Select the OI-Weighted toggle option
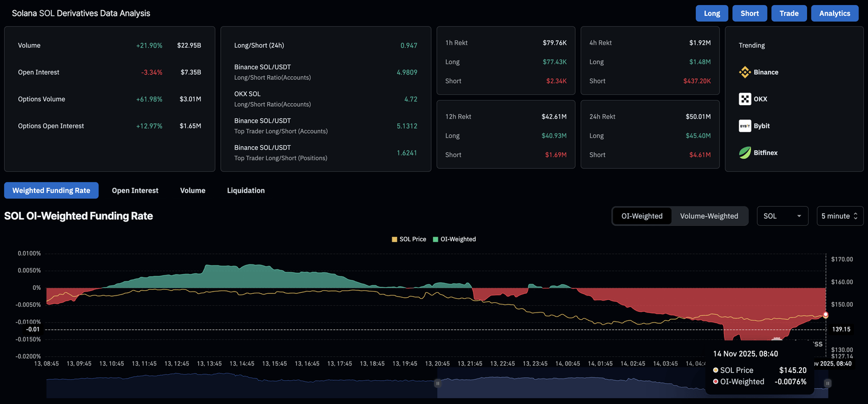Image resolution: width=868 pixels, height=404 pixels. click(642, 216)
